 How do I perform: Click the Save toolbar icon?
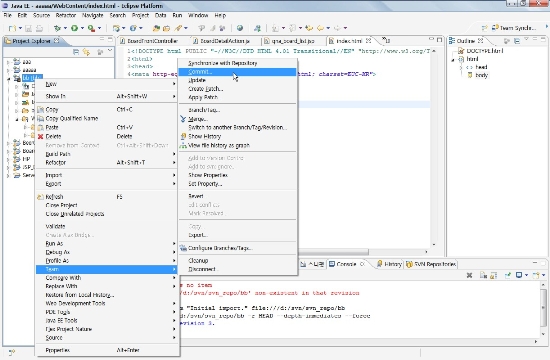29,28
